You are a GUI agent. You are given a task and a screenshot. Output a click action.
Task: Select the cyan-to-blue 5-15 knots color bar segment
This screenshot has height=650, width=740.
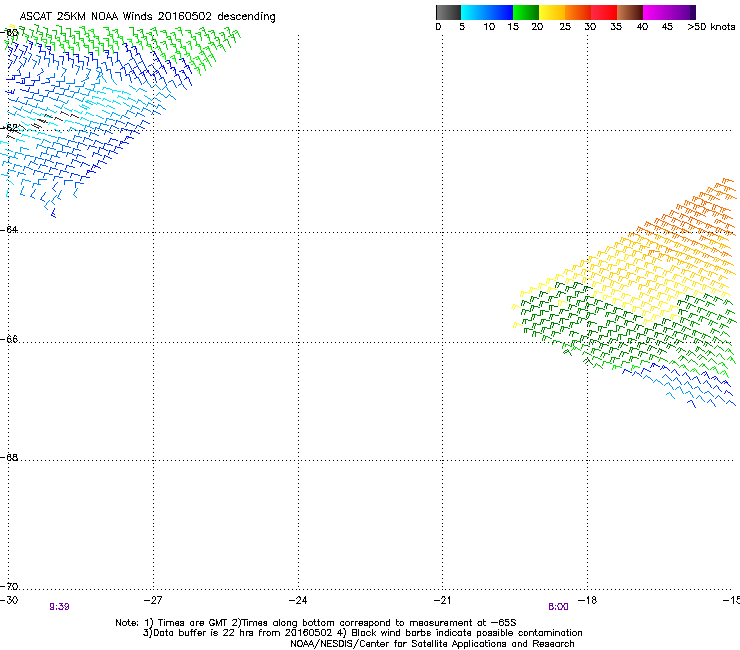tap(487, 12)
